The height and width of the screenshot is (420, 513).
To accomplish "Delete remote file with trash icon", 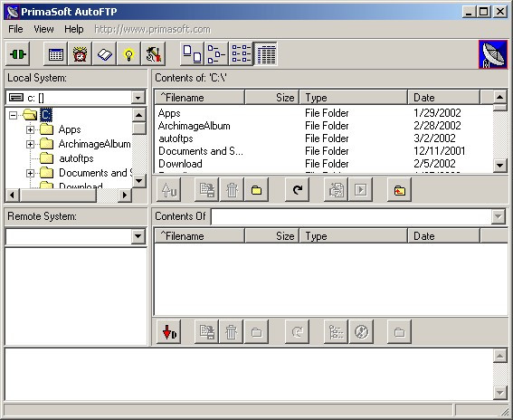I will point(232,331).
